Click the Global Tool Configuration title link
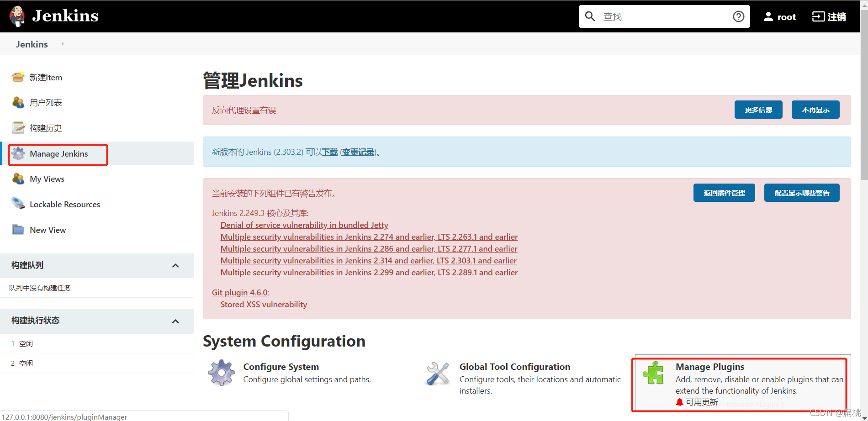The width and height of the screenshot is (868, 421). click(515, 367)
